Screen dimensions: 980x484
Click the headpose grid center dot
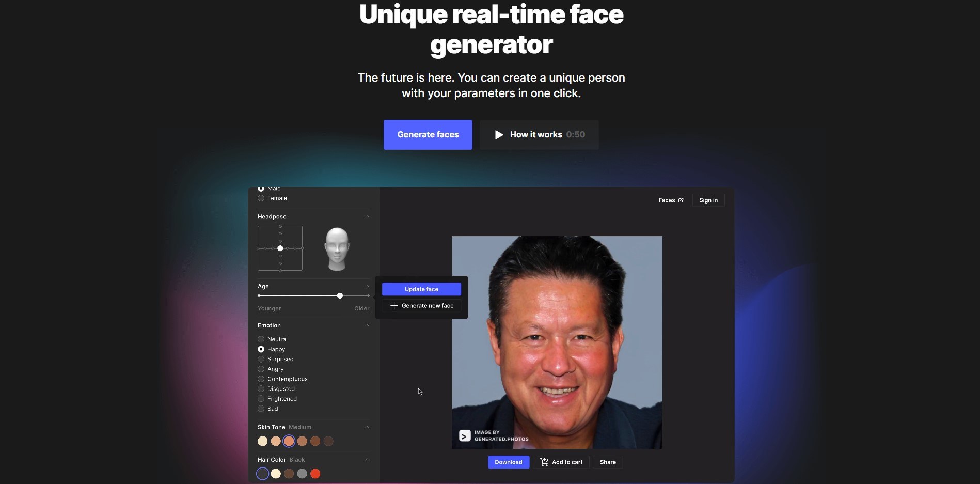(x=280, y=248)
